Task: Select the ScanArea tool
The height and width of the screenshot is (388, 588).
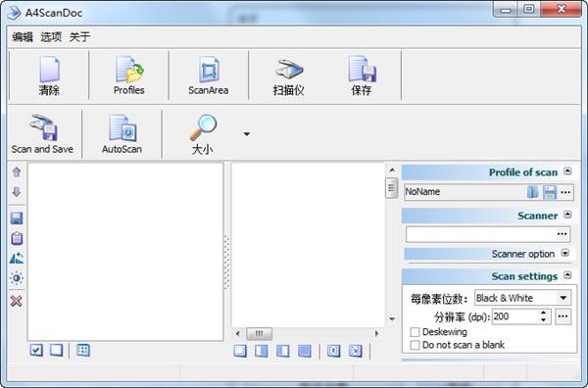Action: [x=209, y=75]
